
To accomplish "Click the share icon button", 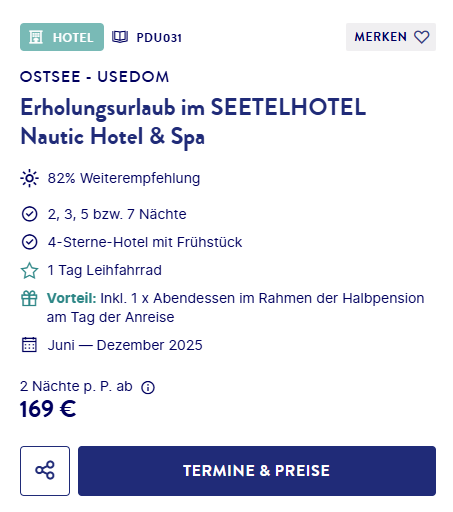I will click(x=45, y=471).
